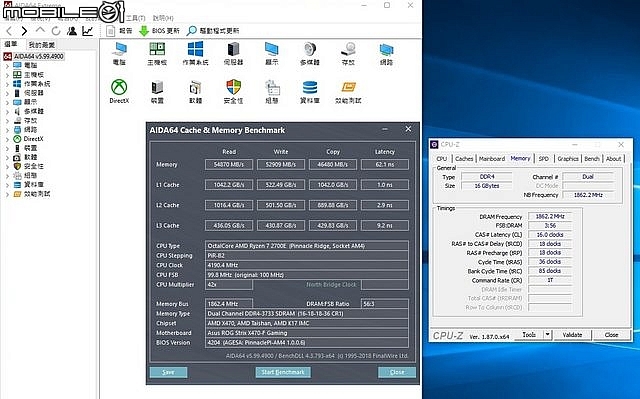The height and width of the screenshot is (399, 640).
Task: Click 驅動程式更新 driver update in toolbar
Action: pos(213,31)
